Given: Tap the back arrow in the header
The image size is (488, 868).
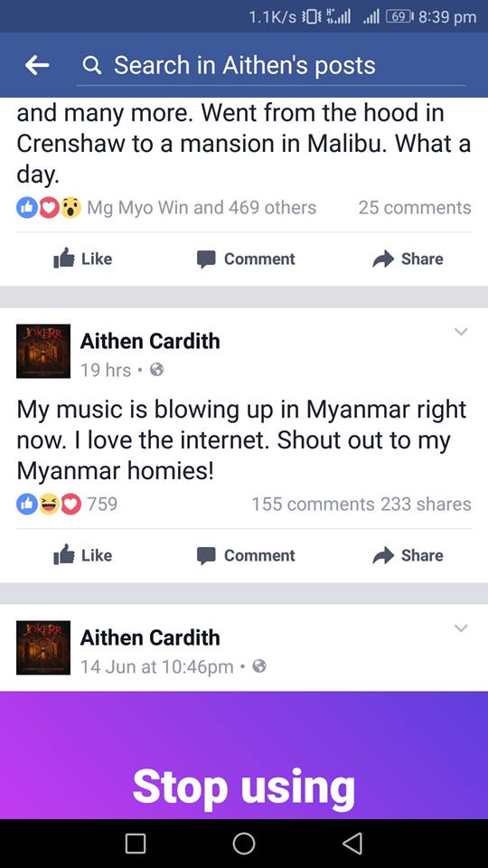Looking at the screenshot, I should click(37, 66).
